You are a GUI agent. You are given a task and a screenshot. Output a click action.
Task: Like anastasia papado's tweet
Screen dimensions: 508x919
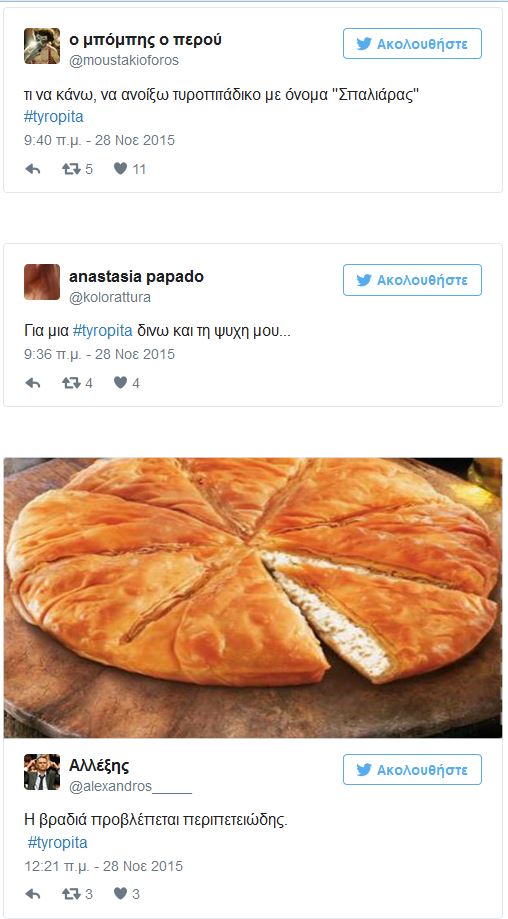[120, 383]
